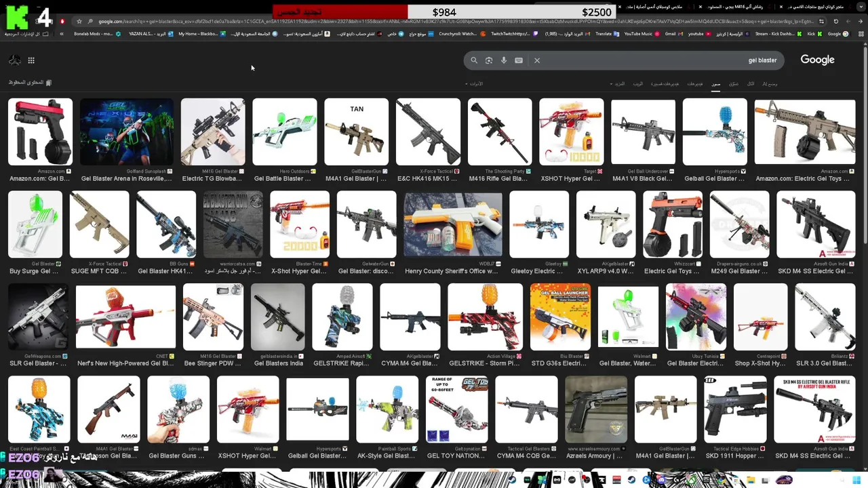
Task: Open the Google apps grid icon
Action: 31,60
